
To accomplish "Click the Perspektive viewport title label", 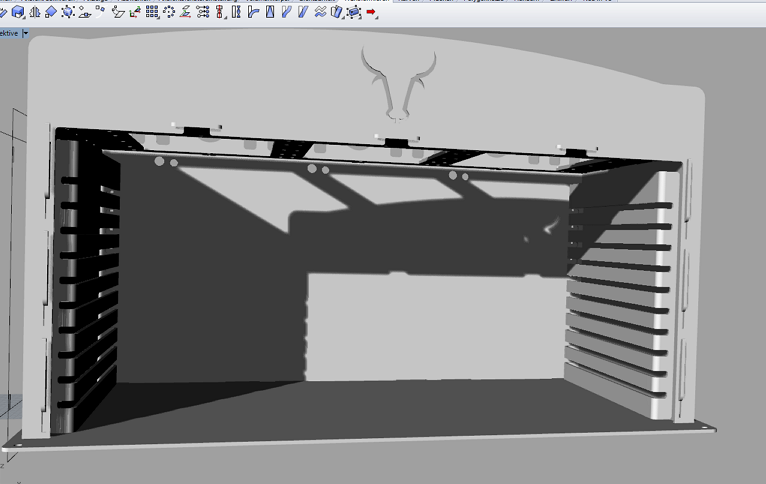I will click(8, 33).
